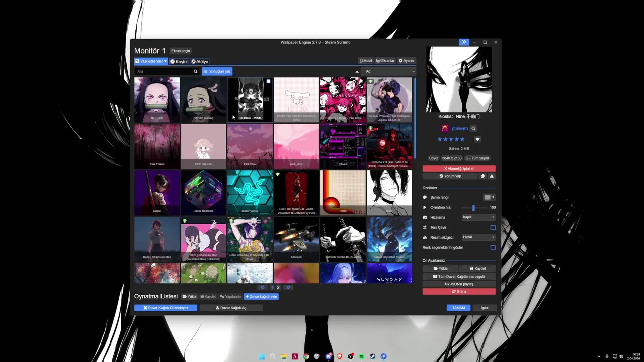Collapse side panel with double-arrow title bar button
644x362 pixels.
(464, 42)
